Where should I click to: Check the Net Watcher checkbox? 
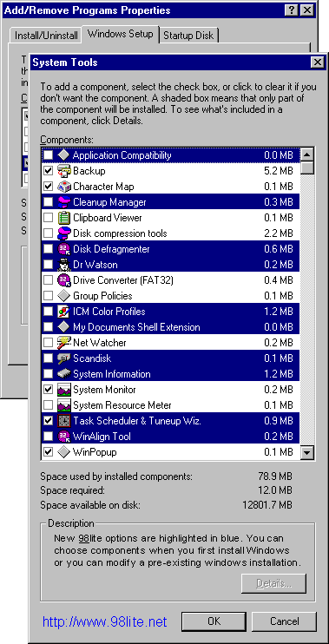coord(48,343)
